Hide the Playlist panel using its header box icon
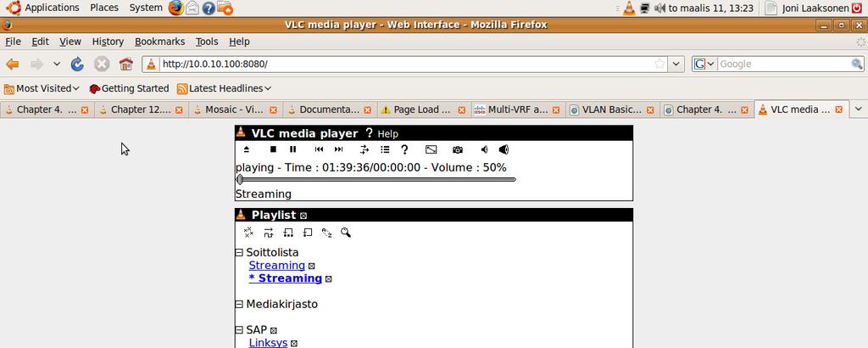868x348 pixels. (303, 216)
